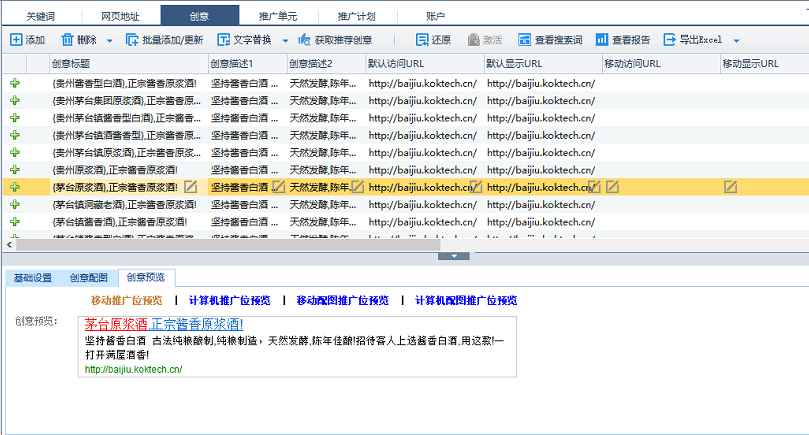Image resolution: width=809 pixels, height=435 pixels.
Task: Switch to the 推广计划 tab
Action: (x=357, y=16)
